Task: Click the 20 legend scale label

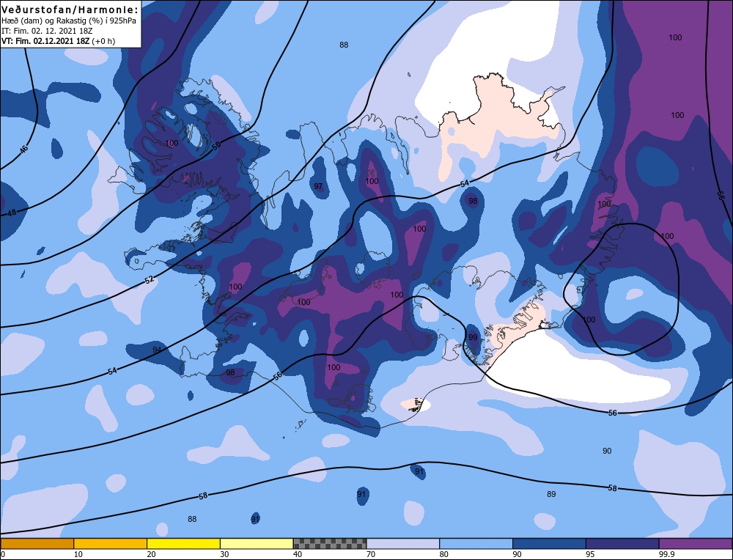Action: coord(152,554)
